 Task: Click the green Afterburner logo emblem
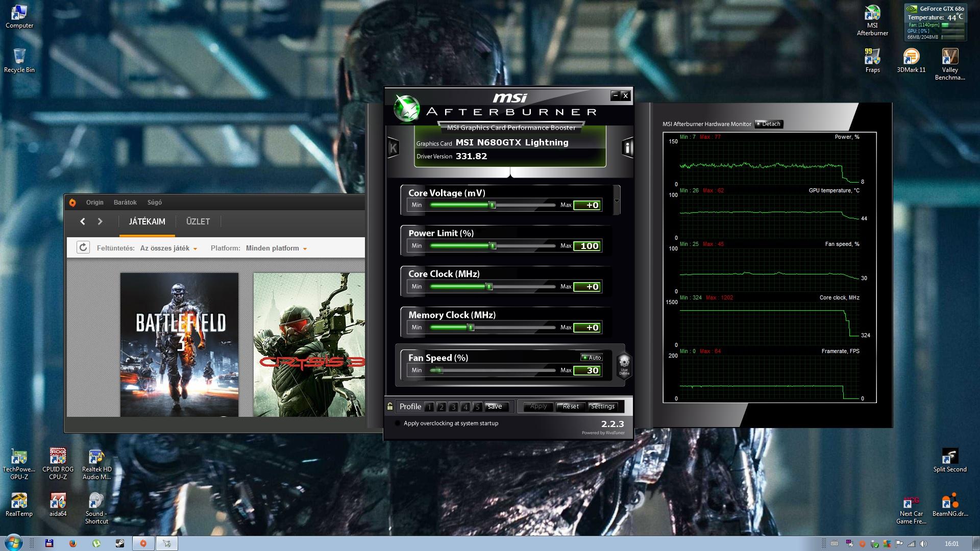(406, 108)
